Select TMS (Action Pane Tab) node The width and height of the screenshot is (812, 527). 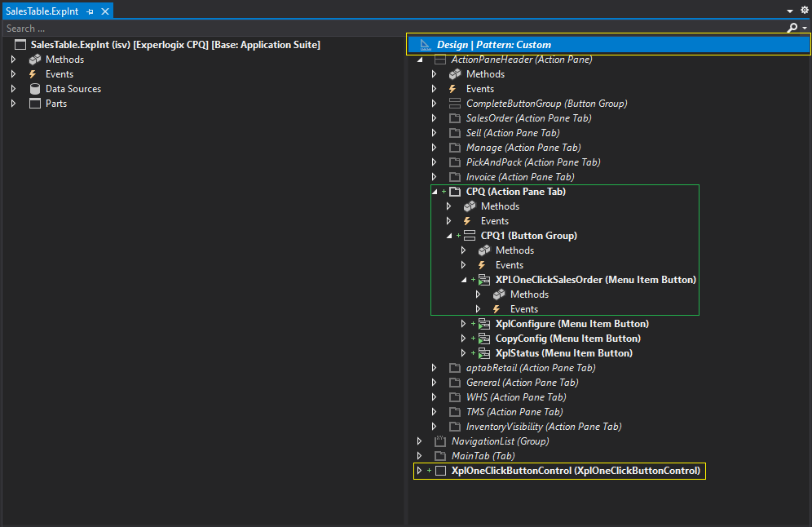tap(514, 412)
